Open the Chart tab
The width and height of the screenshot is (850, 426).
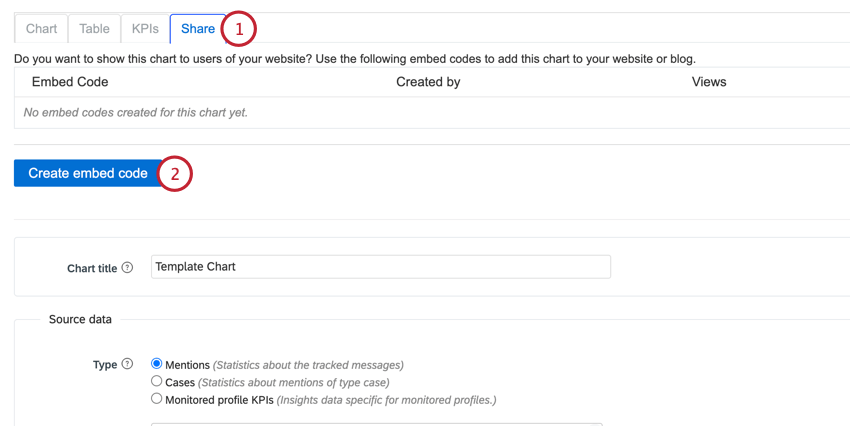(41, 29)
